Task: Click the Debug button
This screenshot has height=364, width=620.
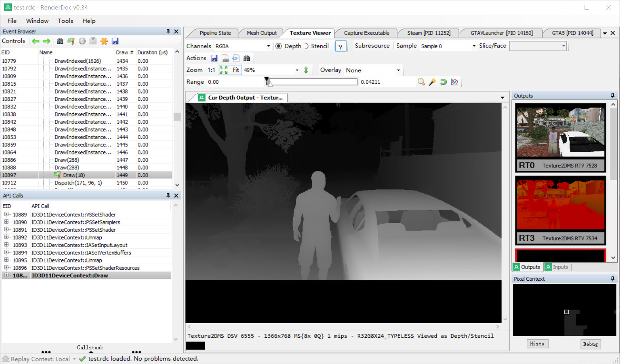Action: [x=590, y=344]
